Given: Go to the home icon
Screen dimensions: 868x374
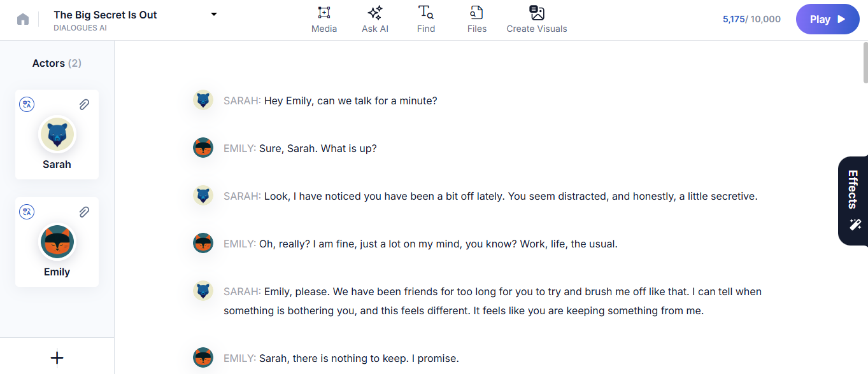Looking at the screenshot, I should click(23, 19).
